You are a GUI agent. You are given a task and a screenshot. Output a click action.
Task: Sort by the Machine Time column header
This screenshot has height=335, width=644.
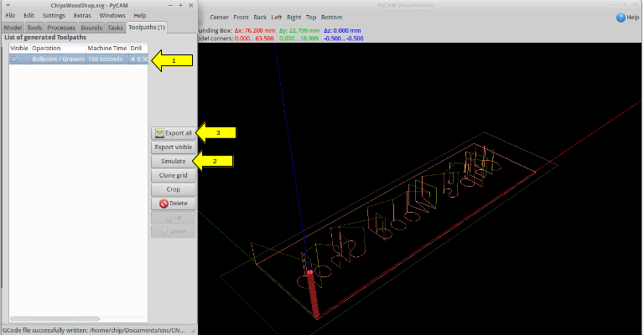tap(107, 48)
